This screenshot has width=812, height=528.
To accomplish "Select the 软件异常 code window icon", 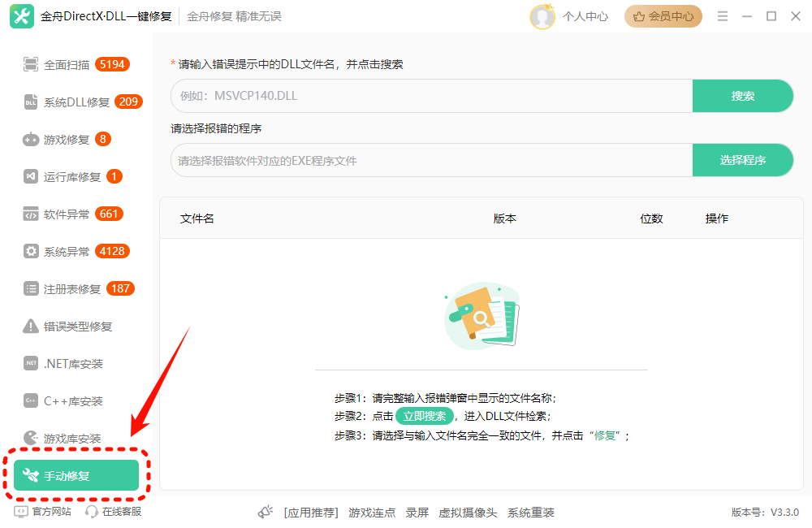I will tap(31, 214).
